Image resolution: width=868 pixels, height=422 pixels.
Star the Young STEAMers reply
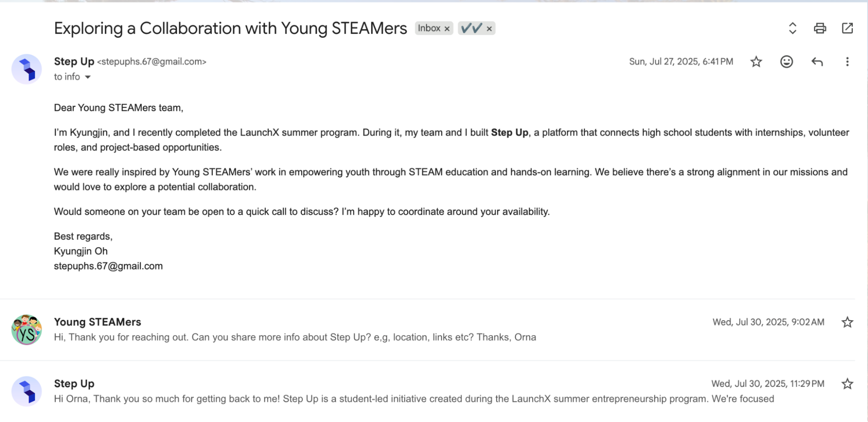(x=847, y=322)
